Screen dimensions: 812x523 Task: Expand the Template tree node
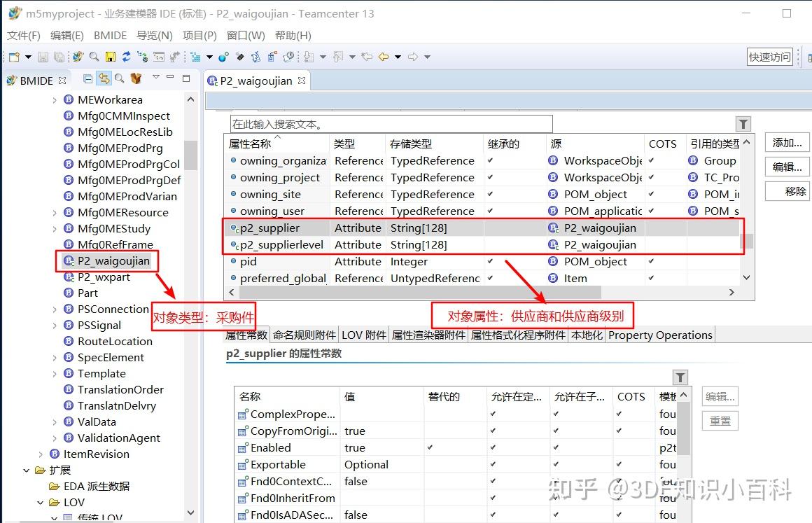(x=55, y=373)
